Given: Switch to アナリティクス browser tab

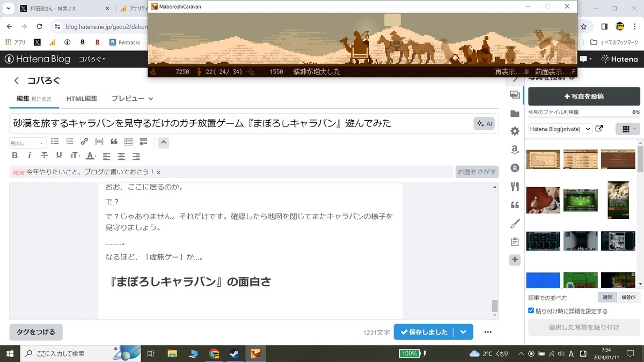Looking at the screenshot, I should click(x=133, y=9).
